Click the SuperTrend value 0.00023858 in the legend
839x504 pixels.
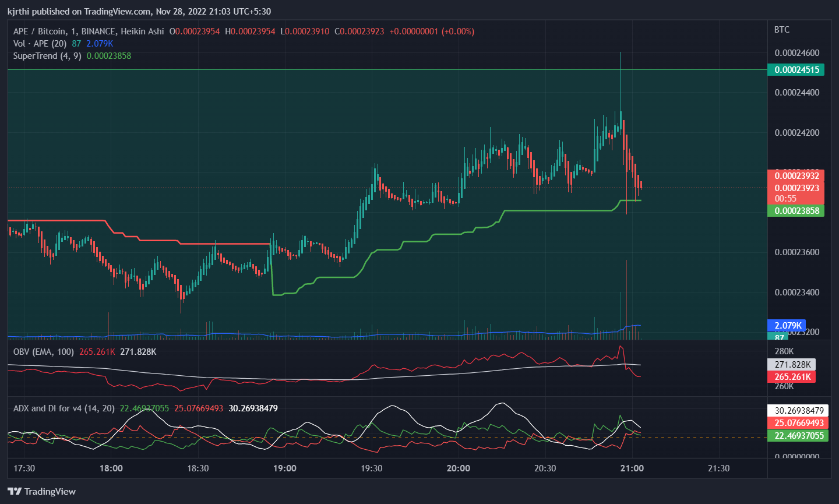click(109, 56)
